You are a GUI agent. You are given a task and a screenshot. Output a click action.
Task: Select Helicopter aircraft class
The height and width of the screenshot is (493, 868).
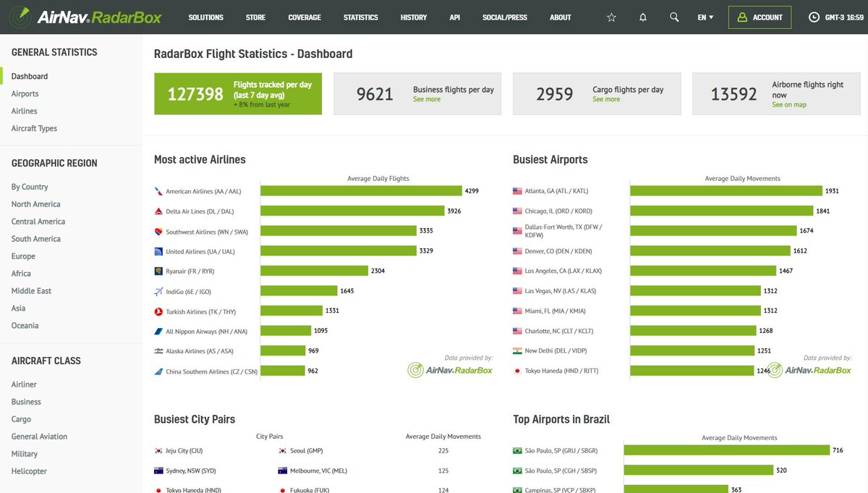29,471
